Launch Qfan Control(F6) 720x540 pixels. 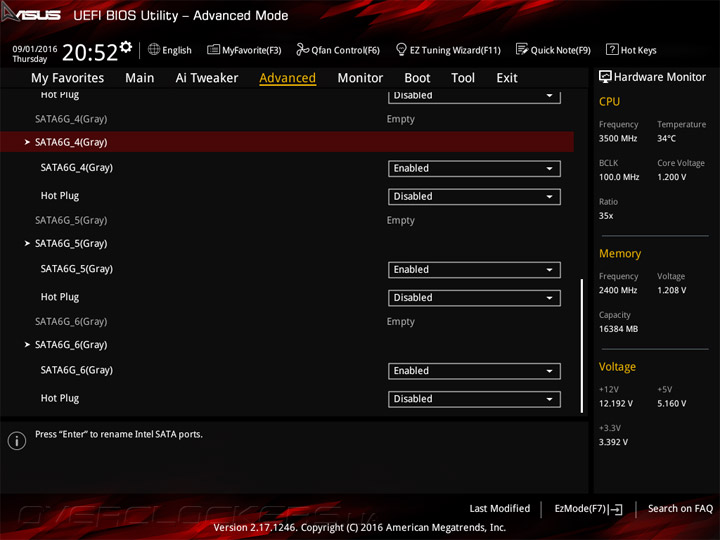[338, 50]
